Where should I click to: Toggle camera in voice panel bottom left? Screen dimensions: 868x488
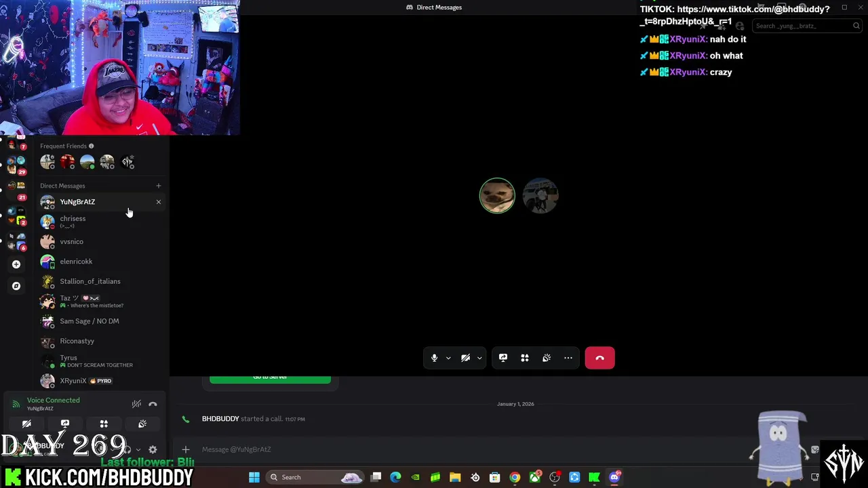point(26,424)
